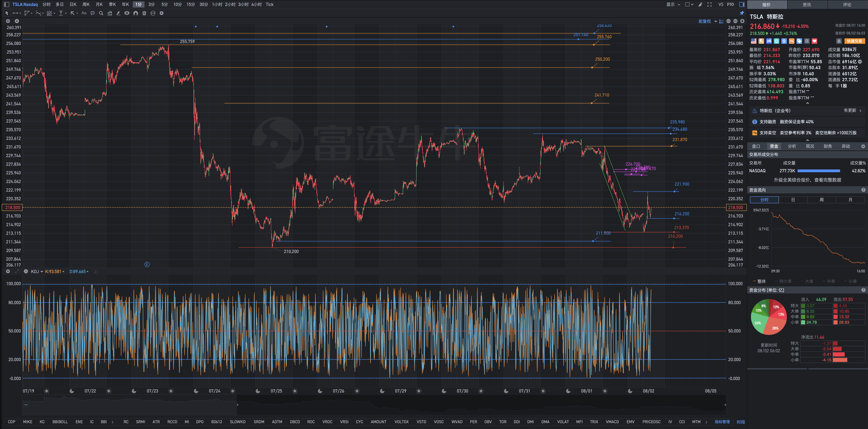Image resolution: width=868 pixels, height=429 pixels.
Task: Enable the magnet snap tool
Action: pos(136,13)
